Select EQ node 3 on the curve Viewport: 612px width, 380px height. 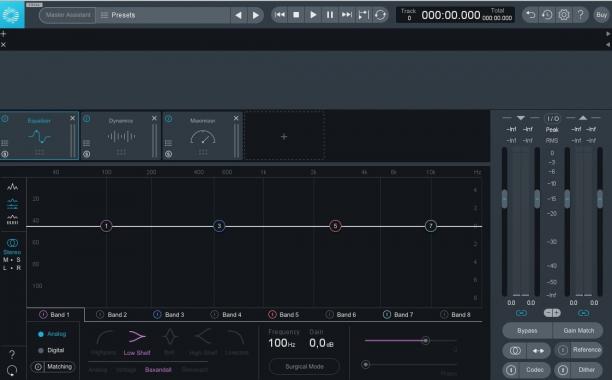[x=219, y=226]
